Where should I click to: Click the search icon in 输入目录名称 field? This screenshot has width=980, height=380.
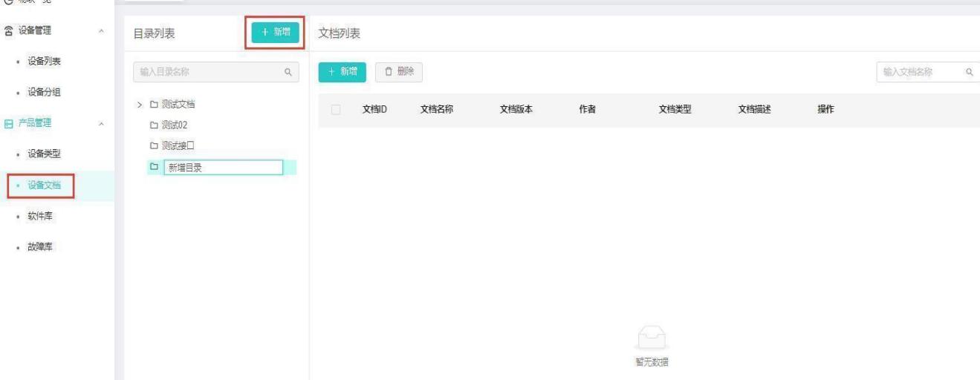point(288,72)
